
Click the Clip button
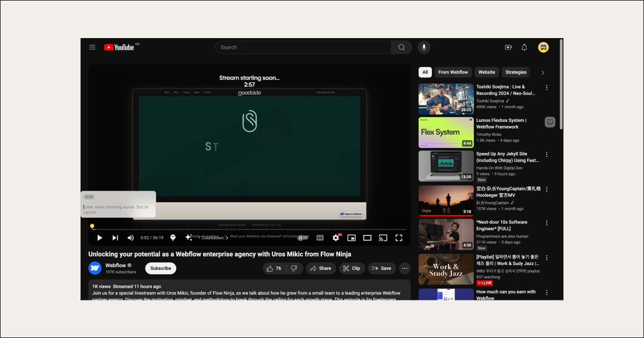pos(352,268)
